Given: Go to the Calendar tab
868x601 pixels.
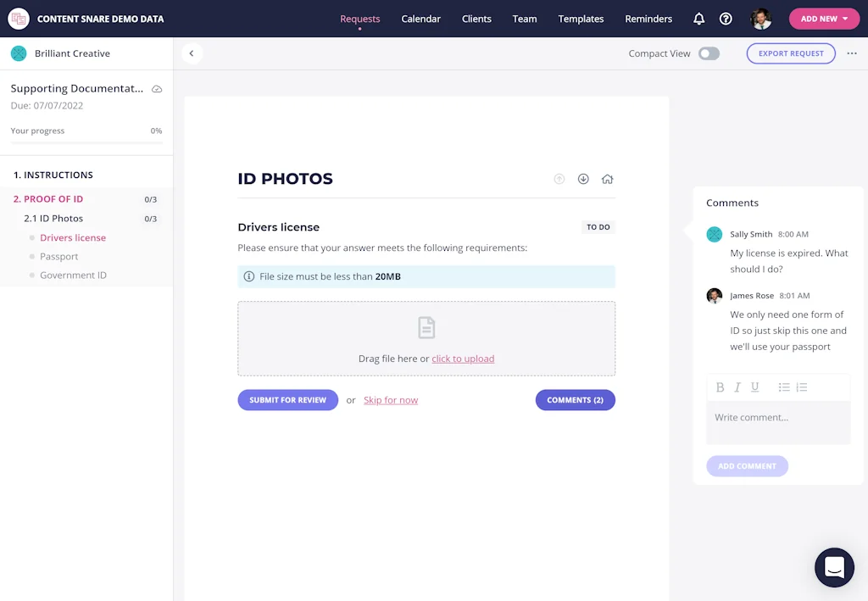Looking at the screenshot, I should (420, 18).
